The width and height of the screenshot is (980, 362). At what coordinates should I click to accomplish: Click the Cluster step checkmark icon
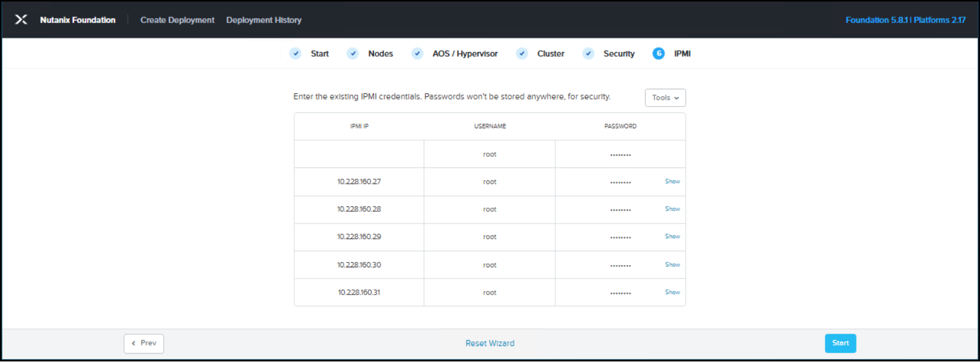(x=522, y=53)
